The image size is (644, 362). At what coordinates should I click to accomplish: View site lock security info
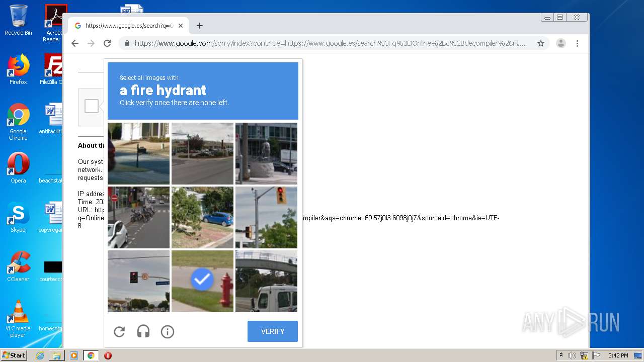[127, 43]
